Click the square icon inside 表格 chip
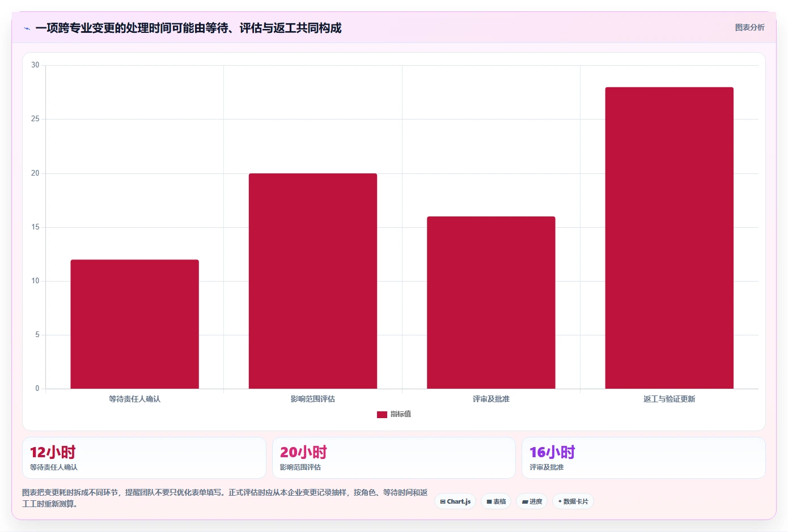 point(489,502)
